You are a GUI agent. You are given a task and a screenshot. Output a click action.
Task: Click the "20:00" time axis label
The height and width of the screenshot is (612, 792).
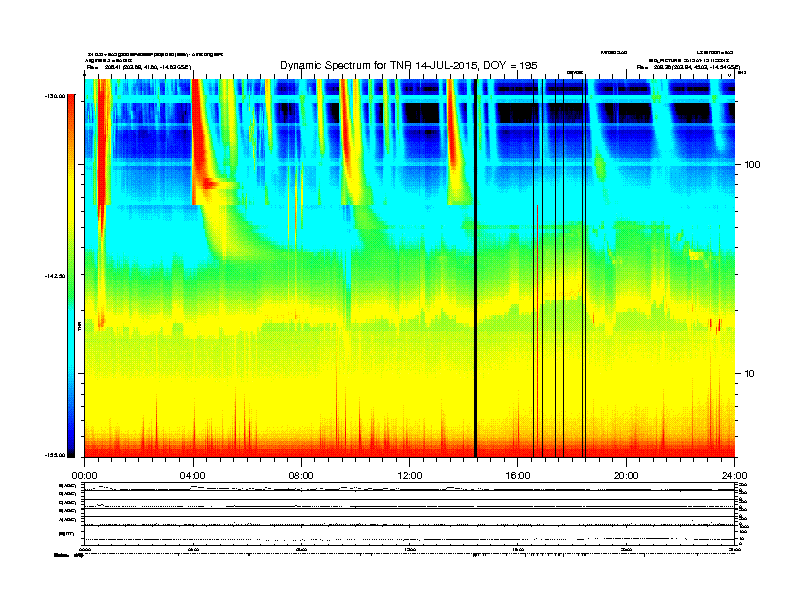pyautogui.click(x=626, y=476)
